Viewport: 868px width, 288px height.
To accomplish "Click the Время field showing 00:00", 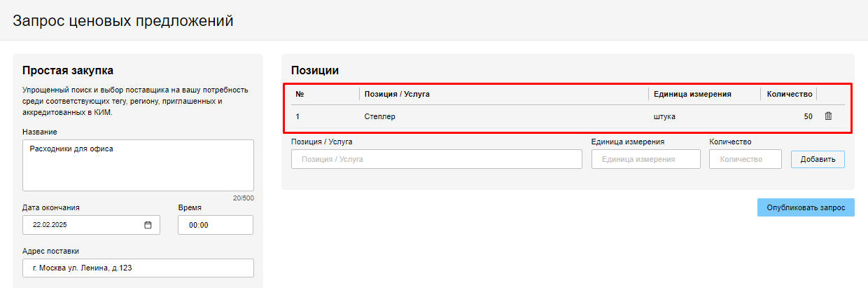I will 215,225.
